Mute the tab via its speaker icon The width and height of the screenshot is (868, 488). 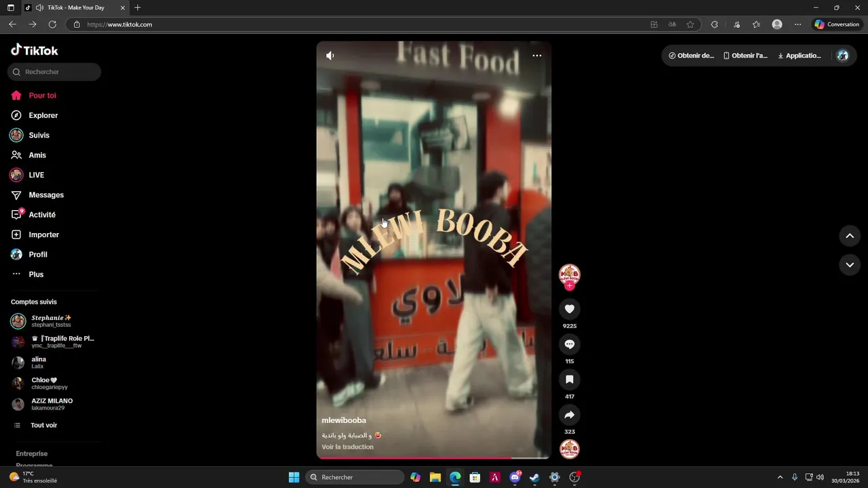coord(39,7)
